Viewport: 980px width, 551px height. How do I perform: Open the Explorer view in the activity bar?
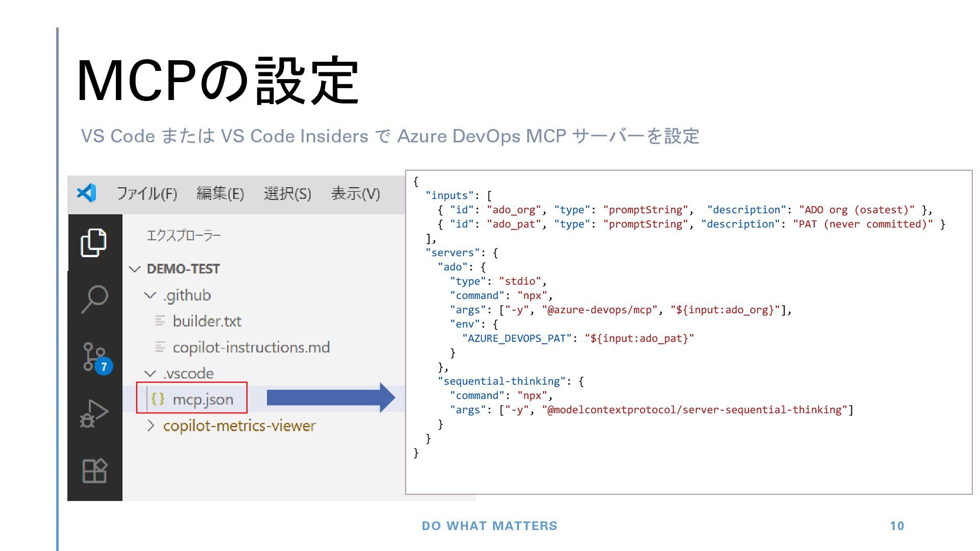[x=94, y=242]
